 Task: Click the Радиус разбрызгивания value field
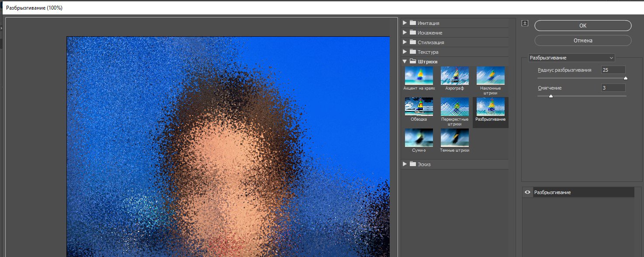tap(613, 70)
